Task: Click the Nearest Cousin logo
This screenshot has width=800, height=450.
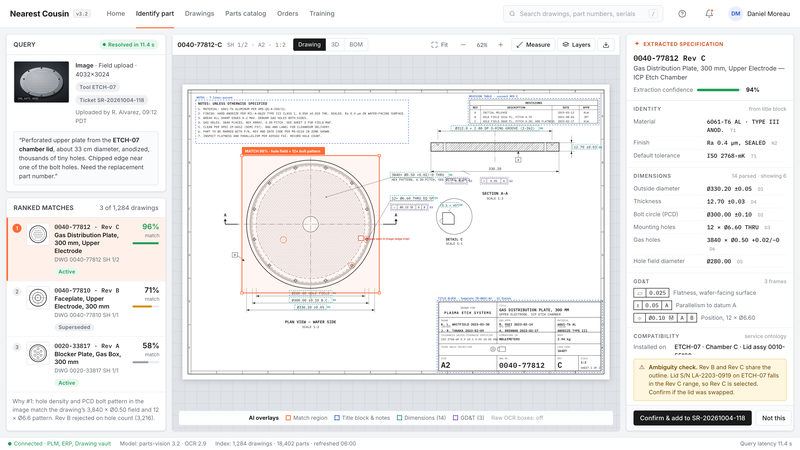Action: coord(39,14)
